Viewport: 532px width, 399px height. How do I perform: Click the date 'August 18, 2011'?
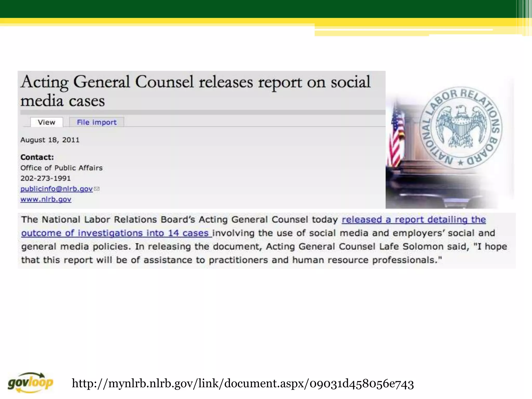point(50,140)
